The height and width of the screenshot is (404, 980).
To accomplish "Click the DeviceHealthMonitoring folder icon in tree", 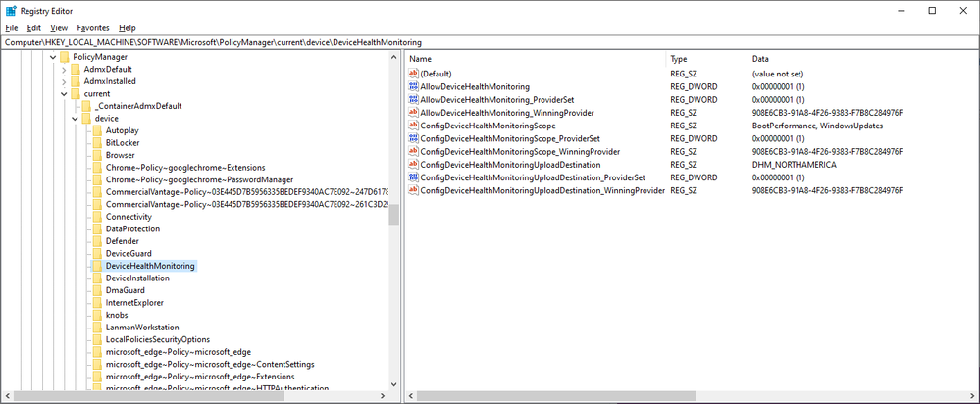I will coord(97,266).
